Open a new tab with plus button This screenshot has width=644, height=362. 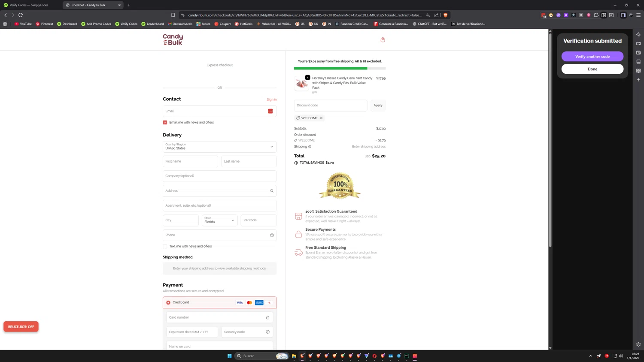coord(129,5)
